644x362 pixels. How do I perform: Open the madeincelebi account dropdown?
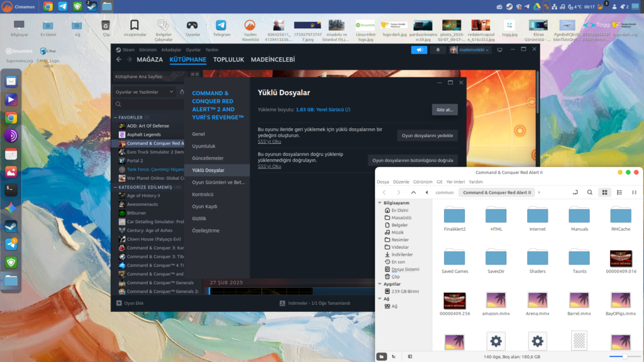[470, 50]
